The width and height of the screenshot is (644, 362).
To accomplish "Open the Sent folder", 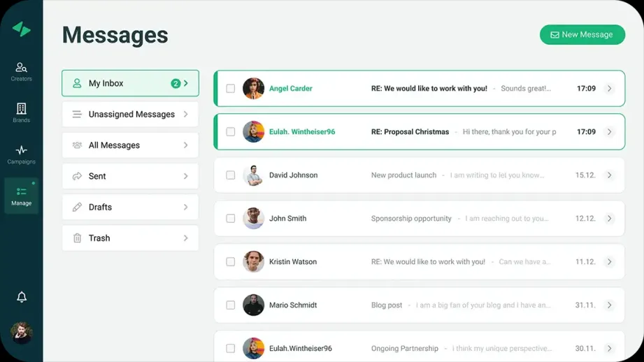I will pyautogui.click(x=130, y=176).
